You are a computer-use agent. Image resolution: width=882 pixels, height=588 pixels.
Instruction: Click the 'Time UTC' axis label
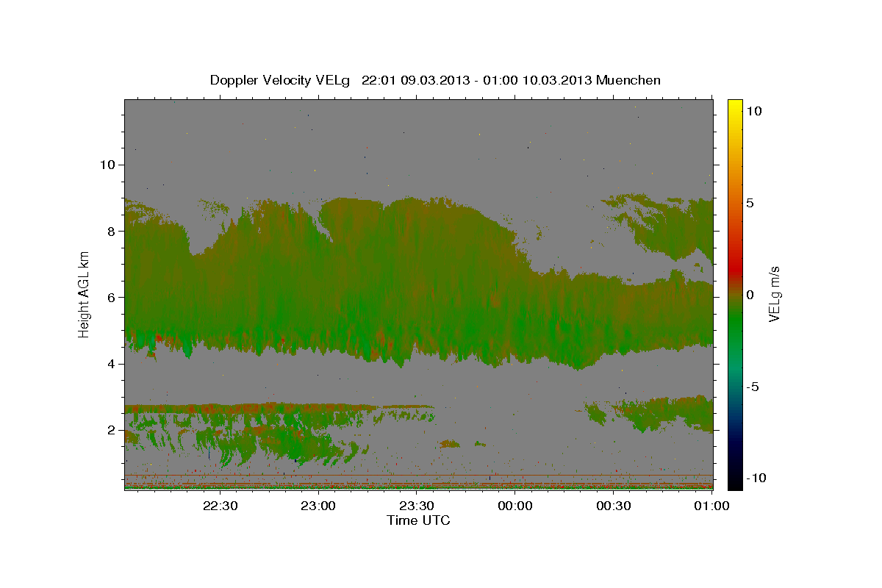[x=418, y=520]
